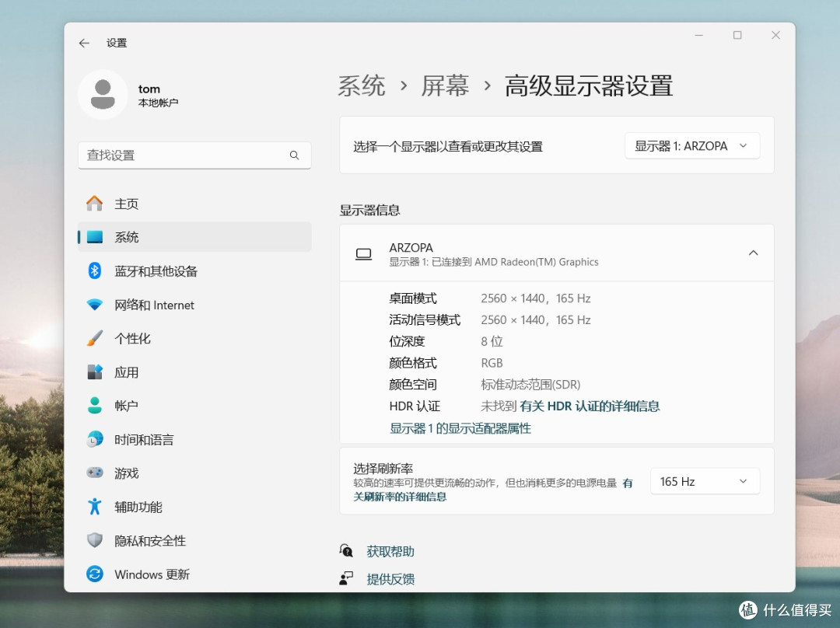Click the Bluetooth icon in sidebar

pyautogui.click(x=95, y=271)
